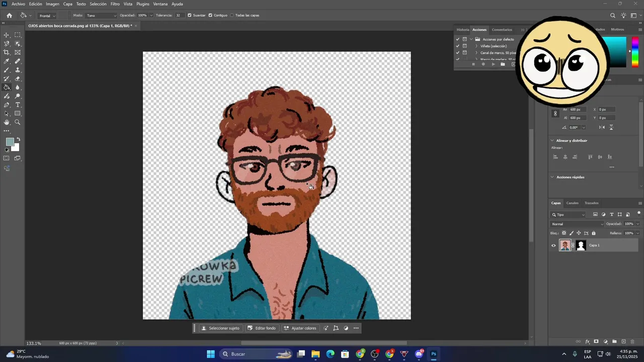Swap foreground and background colors
This screenshot has width=644, height=362.
coord(19,139)
